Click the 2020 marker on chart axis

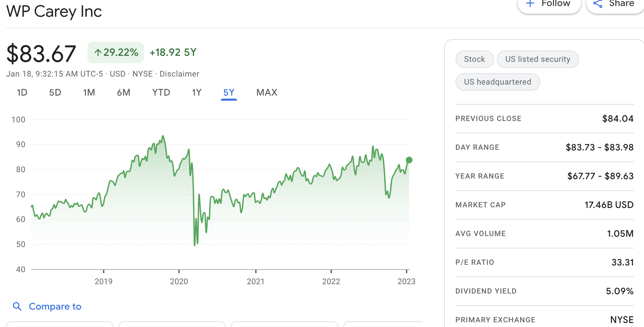[x=179, y=281]
